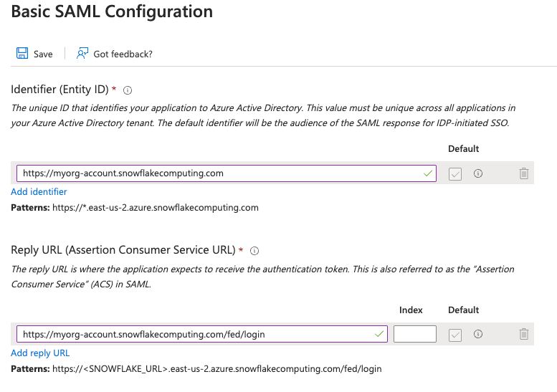Click green validation checkmark in Reply URL field
This screenshot has width=557, height=392.
click(379, 334)
